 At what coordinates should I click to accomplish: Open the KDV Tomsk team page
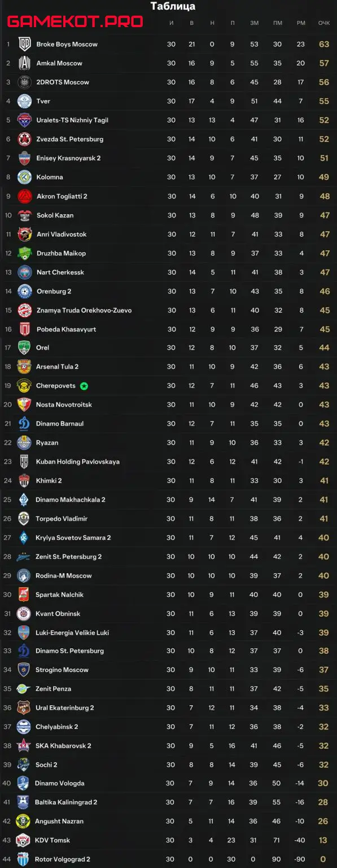52,840
